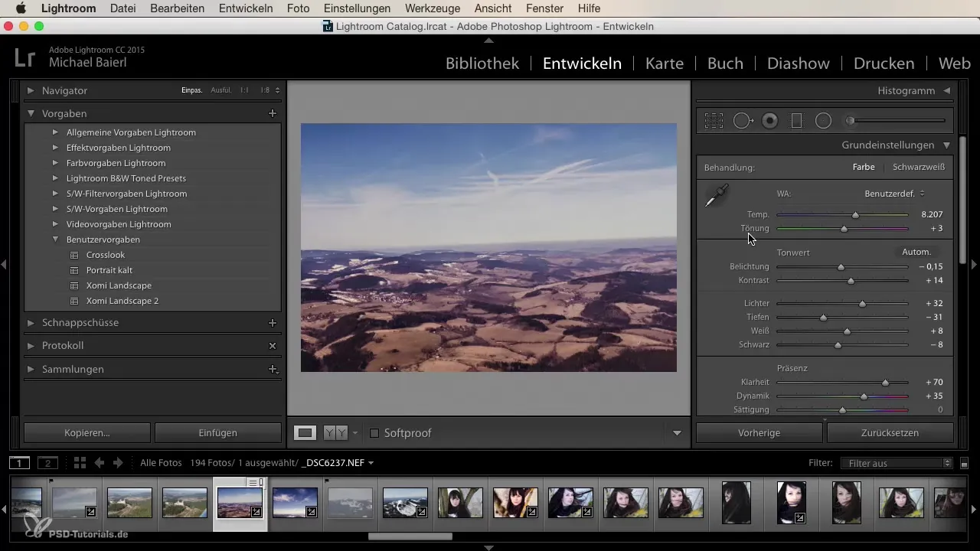Viewport: 980px width, 551px height.
Task: Set treatment to Schwarzweiß
Action: pos(918,167)
